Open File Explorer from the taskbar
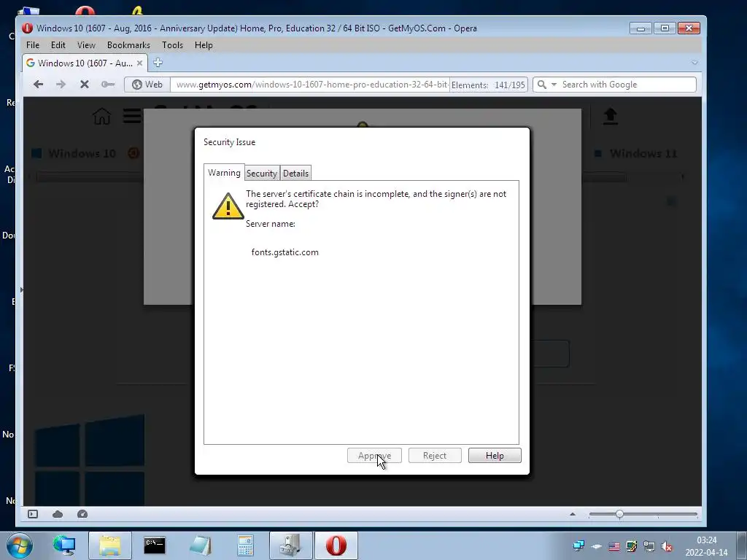Viewport: 747px width, 560px height. pyautogui.click(x=110, y=545)
